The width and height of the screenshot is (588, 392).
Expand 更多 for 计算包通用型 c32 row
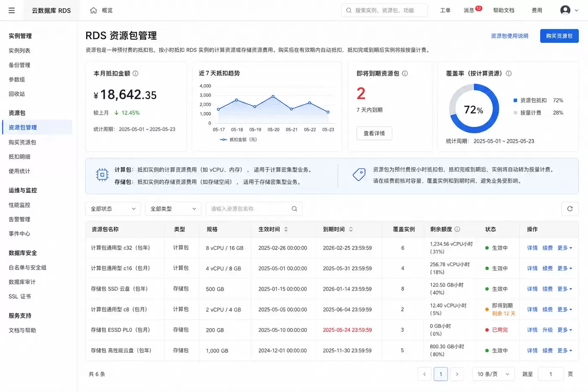[x=564, y=248]
